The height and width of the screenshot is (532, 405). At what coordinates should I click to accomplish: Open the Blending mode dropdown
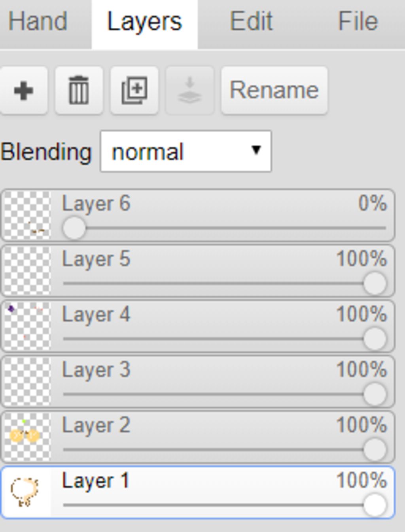coord(186,151)
